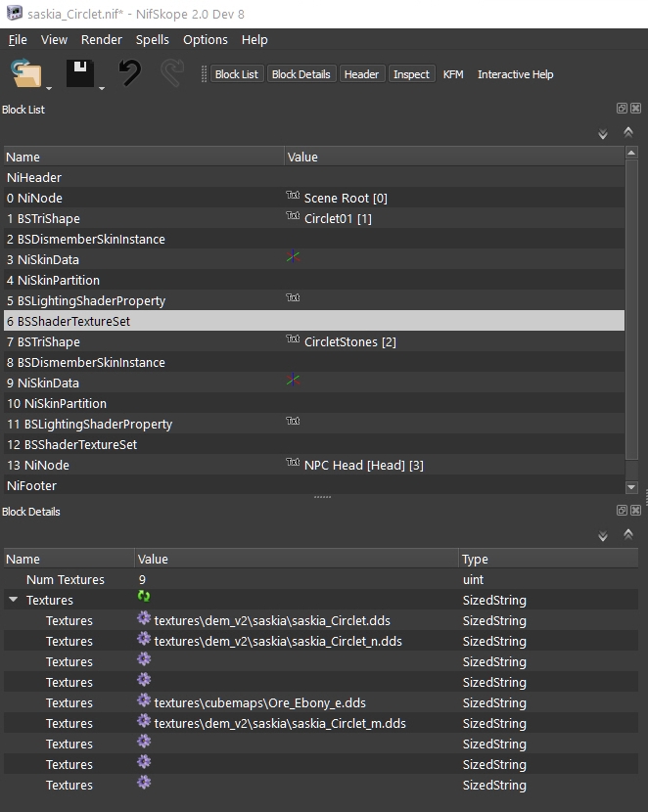This screenshot has height=812, width=648.
Task: Open the Spells menu
Action: click(152, 40)
